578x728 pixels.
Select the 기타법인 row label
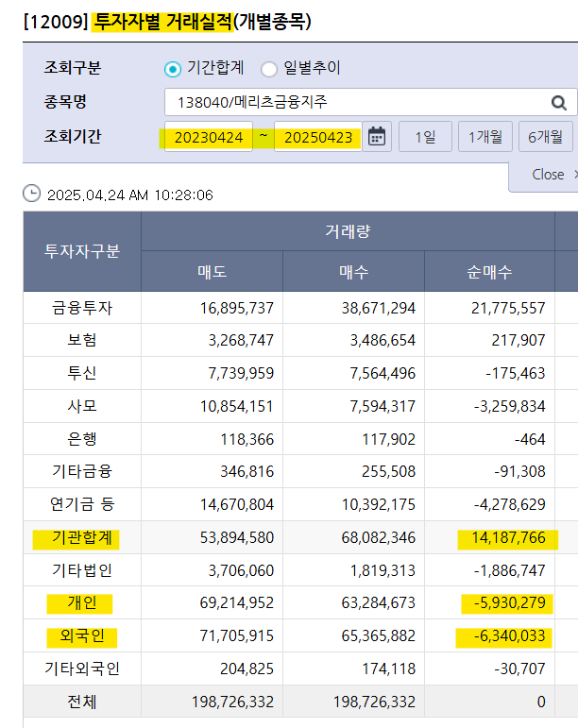pyautogui.click(x=82, y=570)
